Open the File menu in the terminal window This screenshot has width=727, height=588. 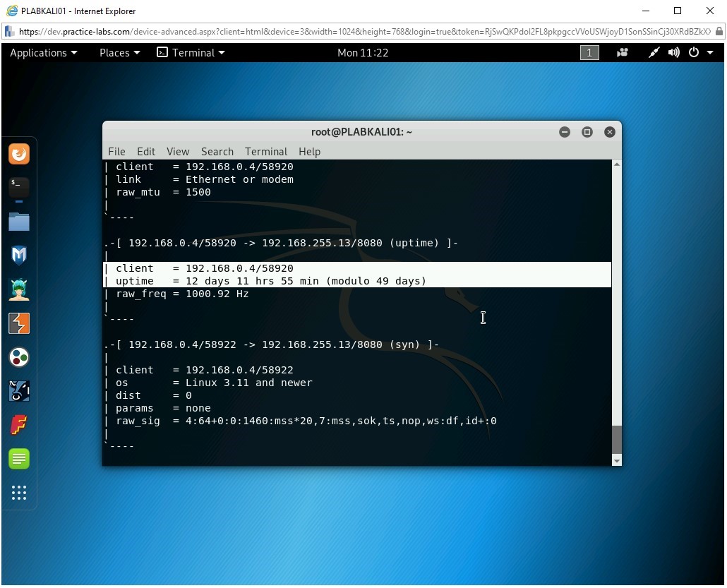(116, 151)
